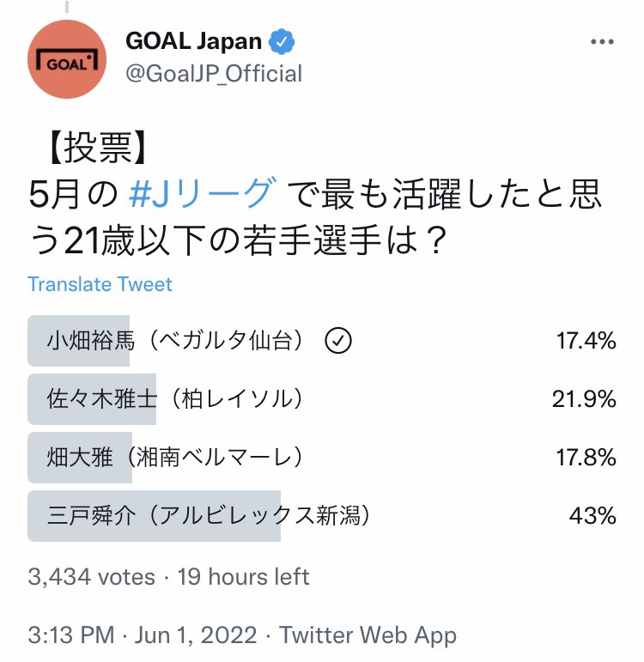Click the 43% result percentage
Viewport: 644px width, 662px height.
[x=592, y=516]
